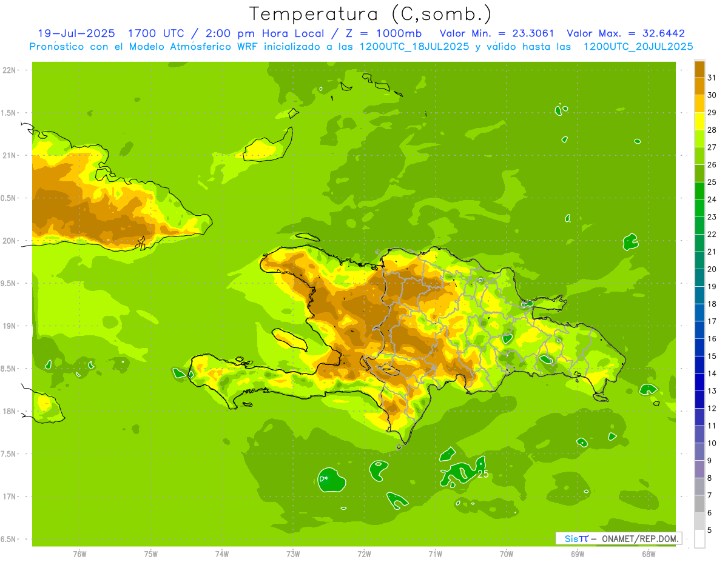This screenshot has height=562, width=728.
Task: Click the '74W' longitude label
Action: (222, 554)
